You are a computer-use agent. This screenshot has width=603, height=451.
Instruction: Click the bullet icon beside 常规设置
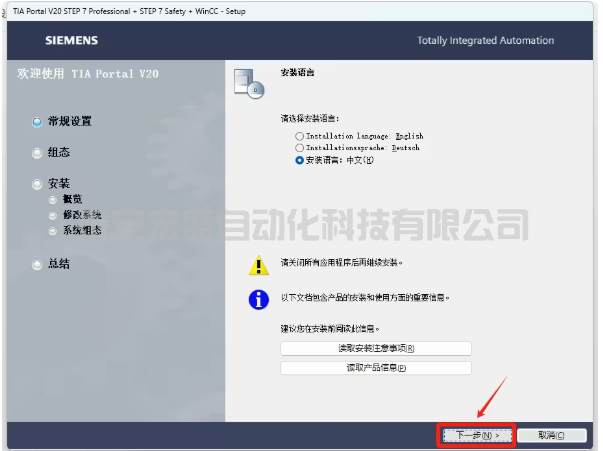point(38,122)
